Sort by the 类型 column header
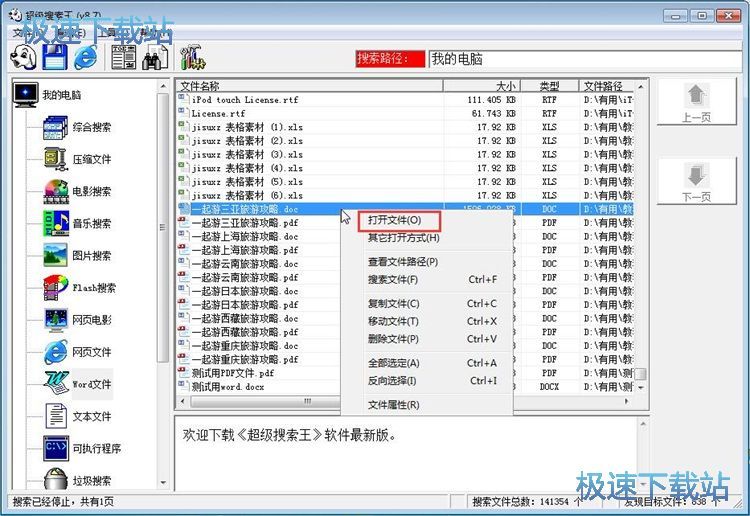The image size is (750, 516). [550, 86]
